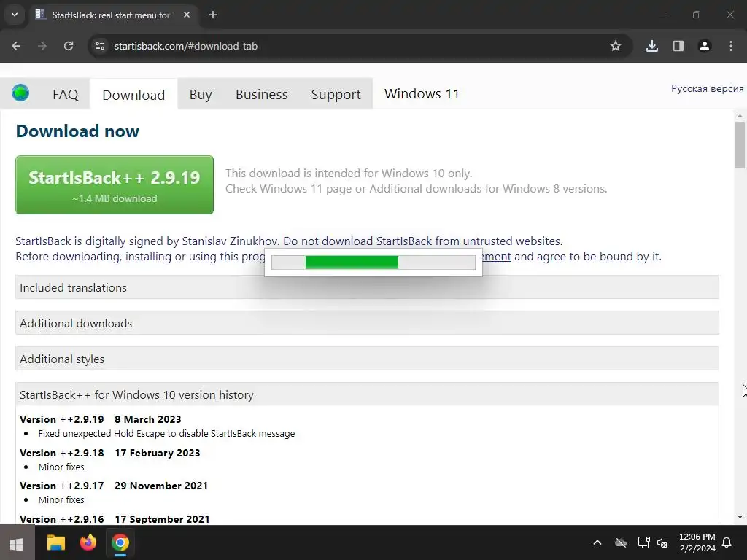The image size is (747, 560).
Task: Close the StartIsBack browser tab
Action: point(187,15)
